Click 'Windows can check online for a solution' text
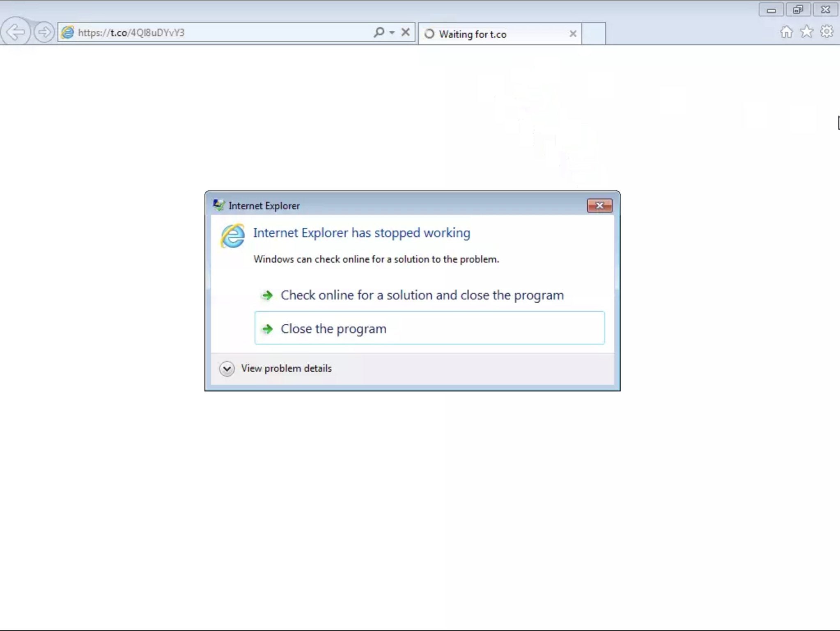The height and width of the screenshot is (631, 840). (376, 259)
